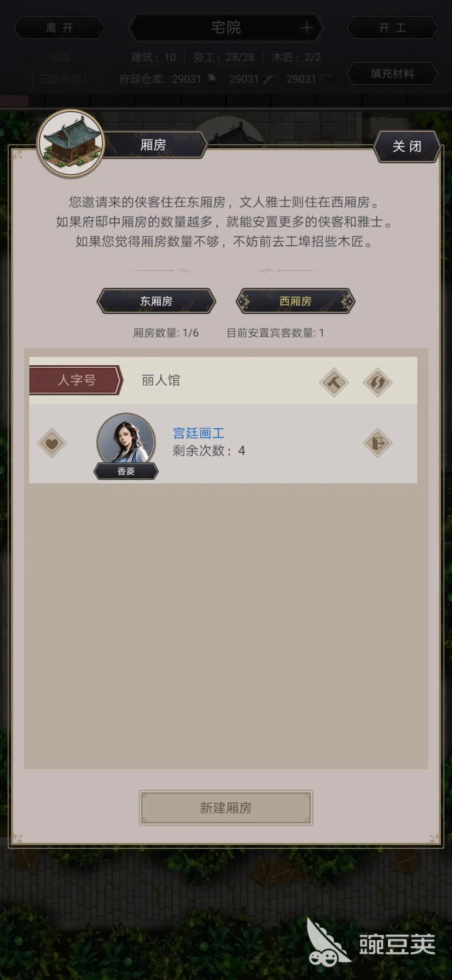The image size is (452, 980).
Task: Tap the partially hidden building icon behind panel
Action: [x=229, y=133]
